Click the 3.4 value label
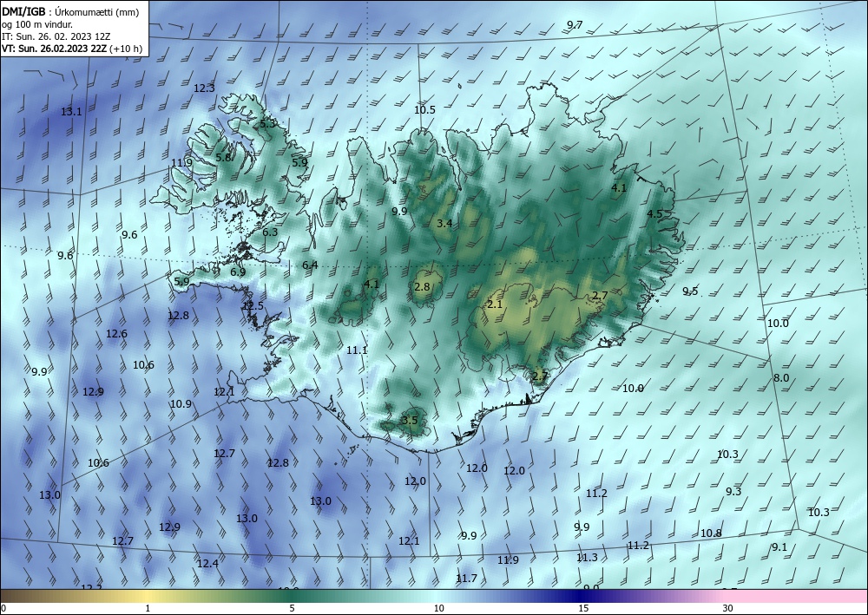The height and width of the screenshot is (615, 868). coord(444,224)
